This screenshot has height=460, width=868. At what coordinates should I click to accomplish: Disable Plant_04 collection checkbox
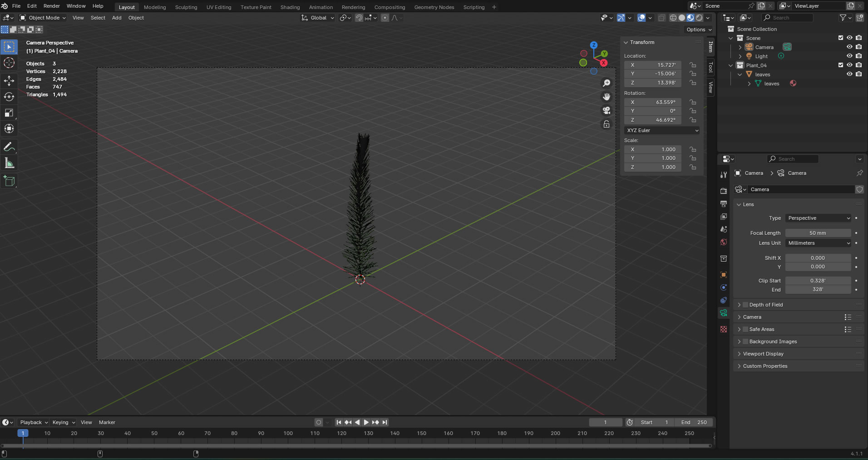point(841,65)
